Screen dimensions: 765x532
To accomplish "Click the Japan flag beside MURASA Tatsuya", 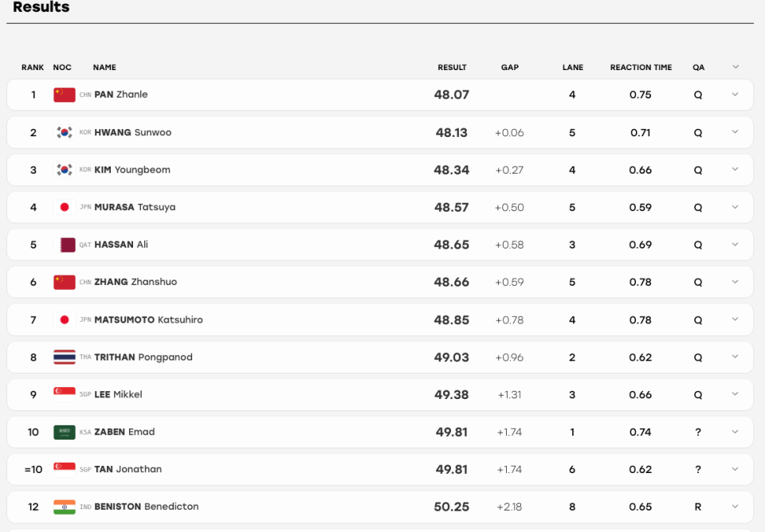I will coord(65,207).
